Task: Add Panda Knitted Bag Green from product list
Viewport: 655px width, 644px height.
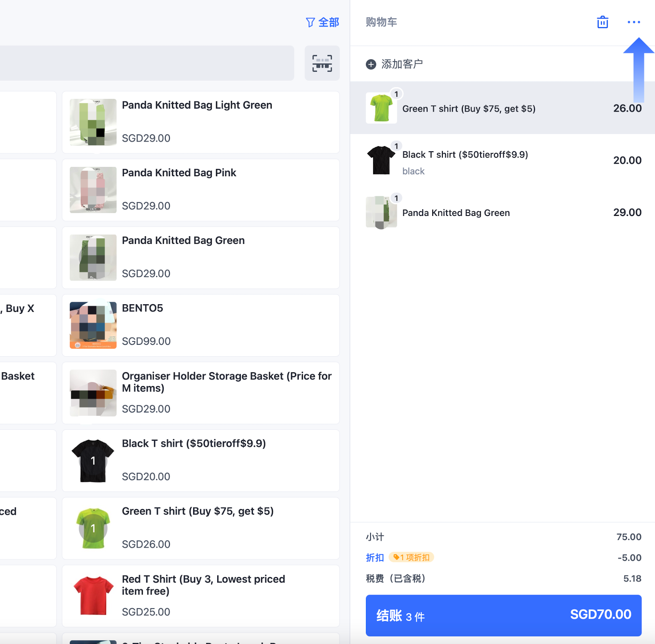Action: (201, 258)
